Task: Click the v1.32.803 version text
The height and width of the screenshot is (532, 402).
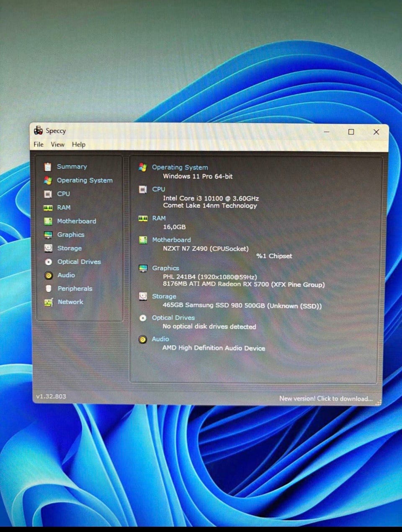Action: point(51,396)
